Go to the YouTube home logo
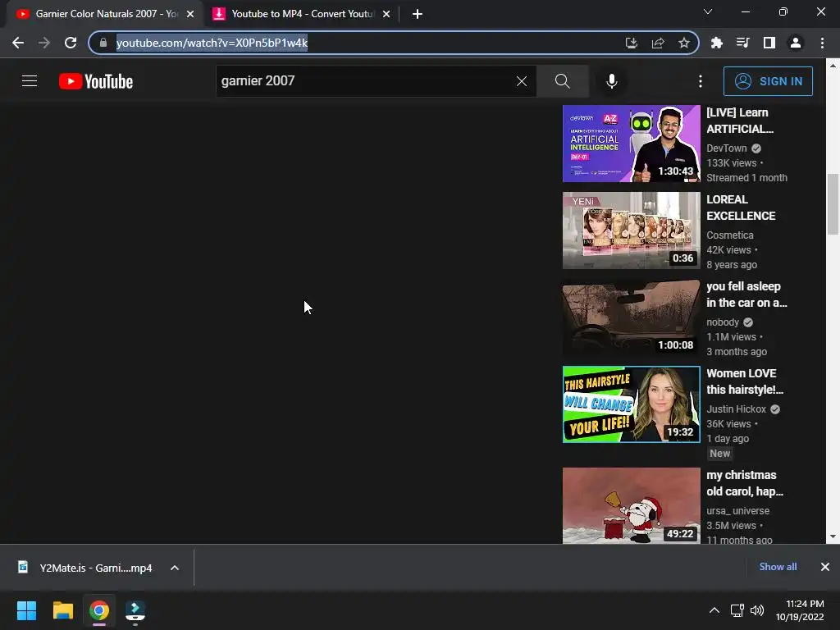Image resolution: width=840 pixels, height=630 pixels. [x=96, y=81]
